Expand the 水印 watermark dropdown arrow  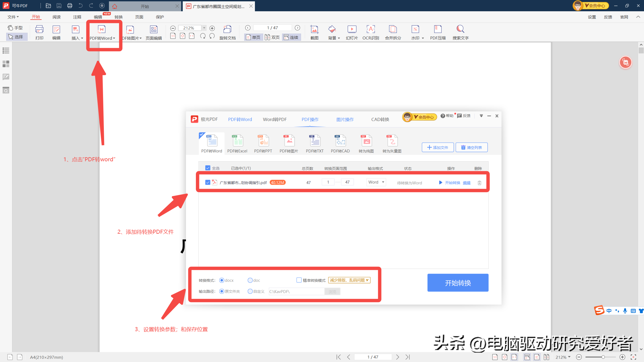[423, 38]
